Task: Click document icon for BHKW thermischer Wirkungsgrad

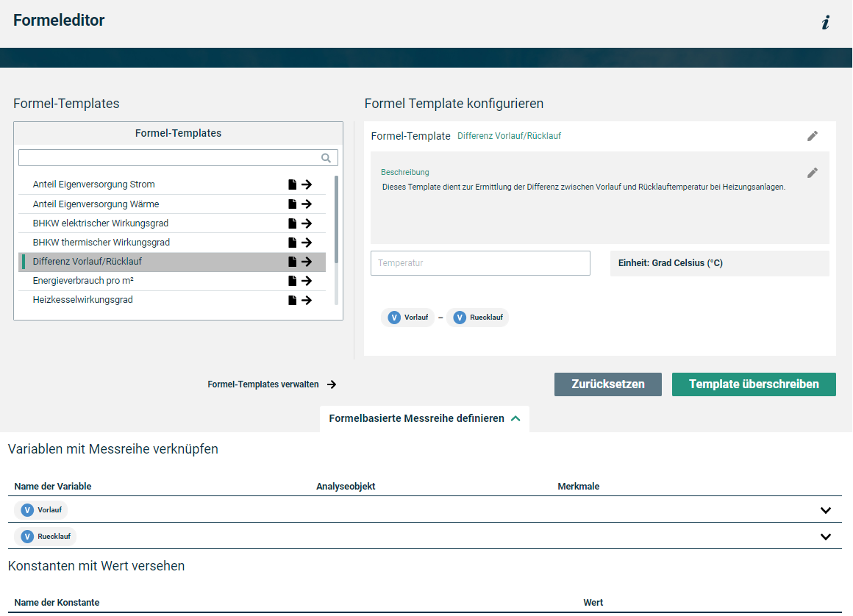Action: pos(293,243)
